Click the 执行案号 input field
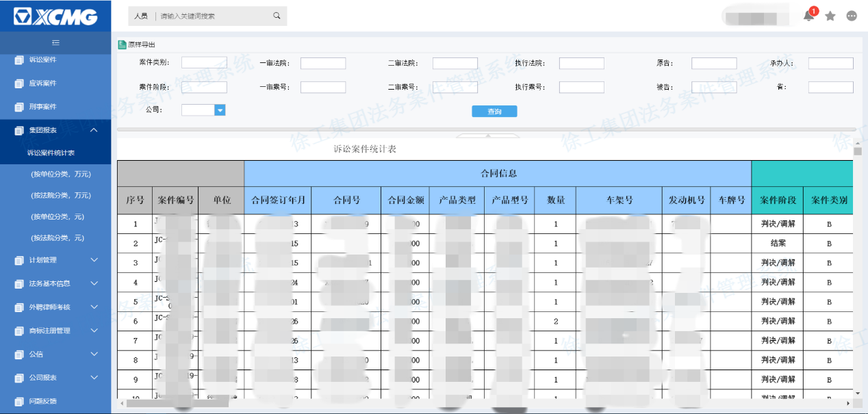This screenshot has height=414, width=868. [582, 87]
